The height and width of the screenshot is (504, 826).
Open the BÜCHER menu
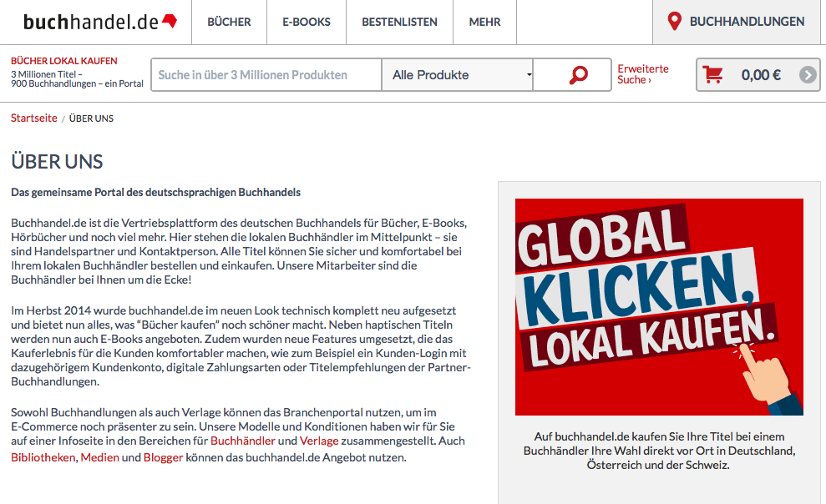tap(229, 23)
